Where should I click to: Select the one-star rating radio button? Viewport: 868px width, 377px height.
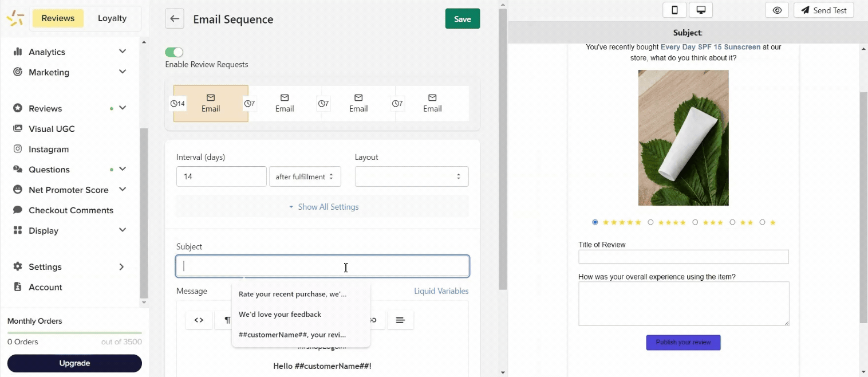(762, 222)
